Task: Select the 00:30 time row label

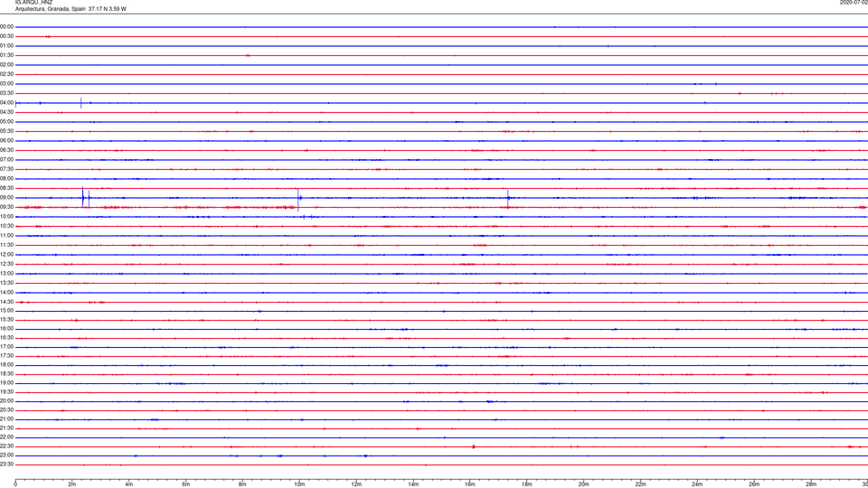Action: [6, 36]
